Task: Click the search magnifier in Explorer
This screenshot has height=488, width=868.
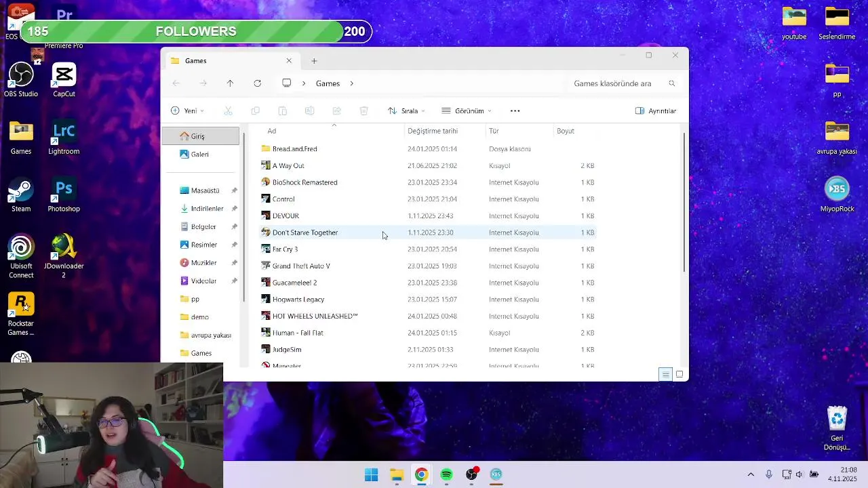Action: [672, 83]
